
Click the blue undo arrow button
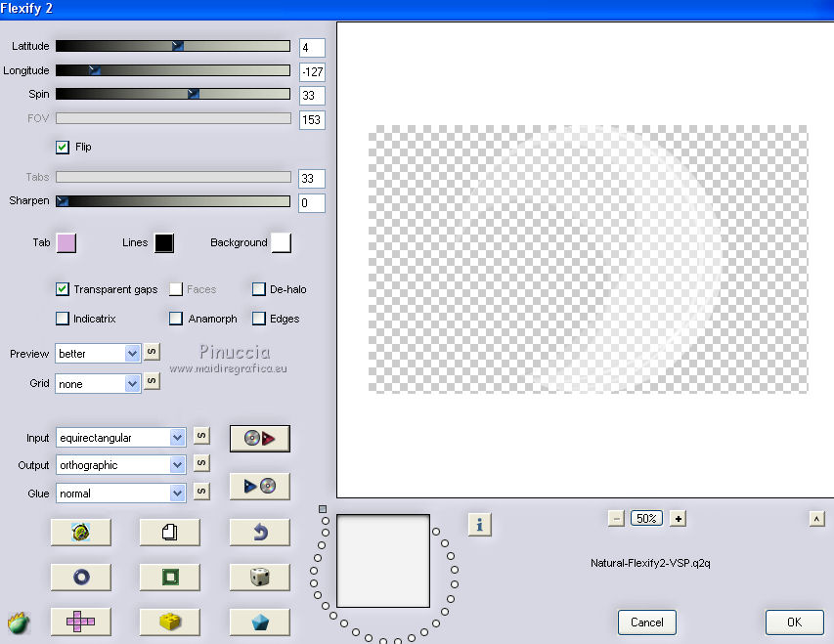pyautogui.click(x=259, y=532)
